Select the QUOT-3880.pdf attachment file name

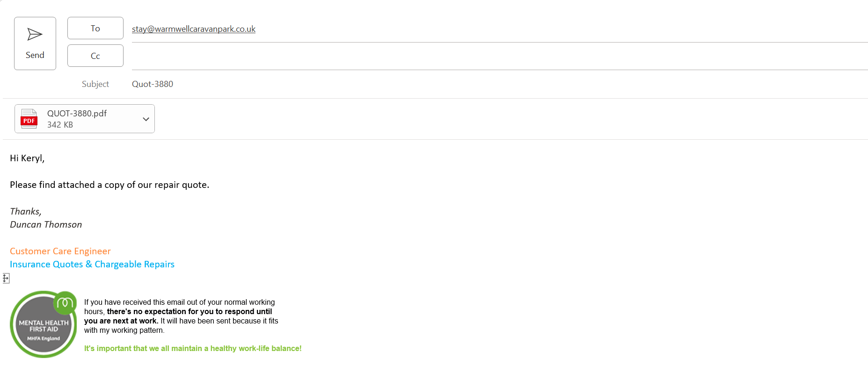pos(77,114)
